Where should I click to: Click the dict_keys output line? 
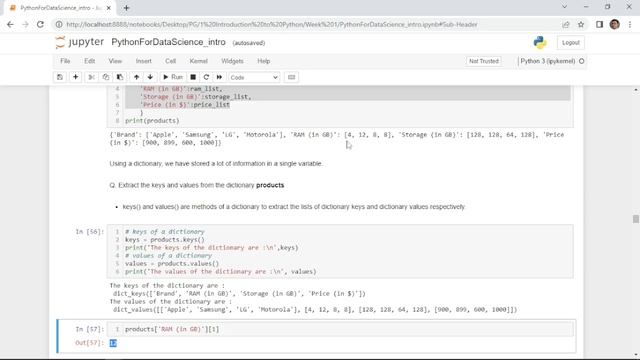pyautogui.click(x=239, y=293)
